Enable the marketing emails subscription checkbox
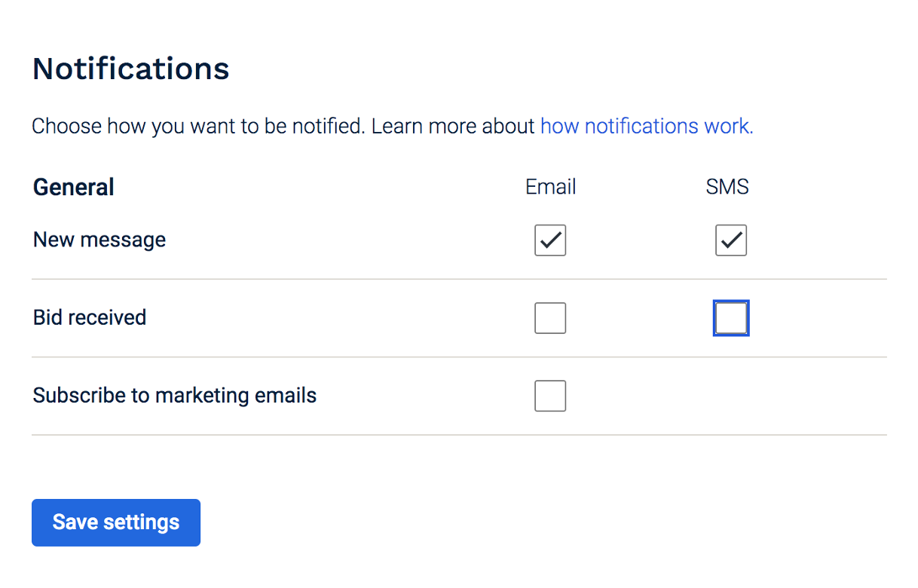 tap(550, 395)
